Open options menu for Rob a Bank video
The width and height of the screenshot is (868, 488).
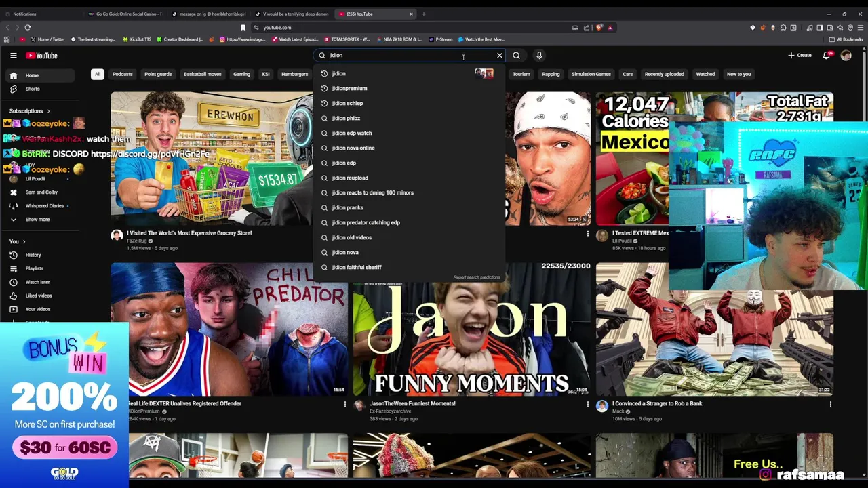(x=830, y=405)
